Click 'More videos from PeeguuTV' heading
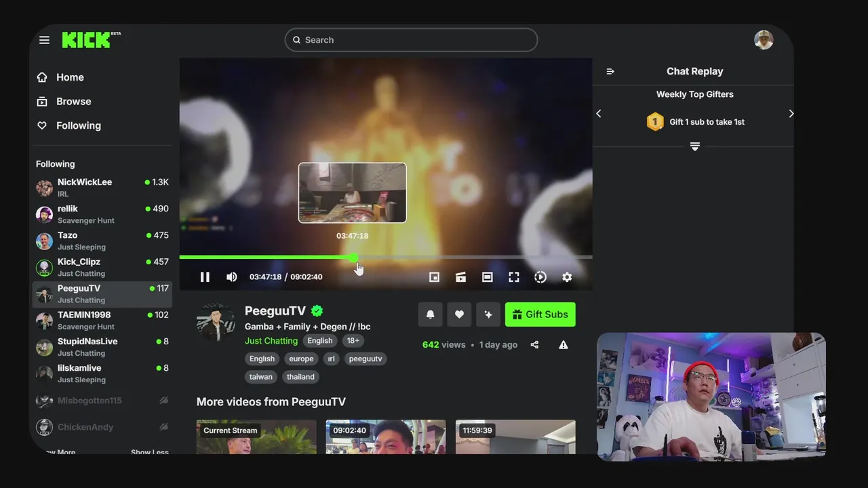 click(x=271, y=402)
